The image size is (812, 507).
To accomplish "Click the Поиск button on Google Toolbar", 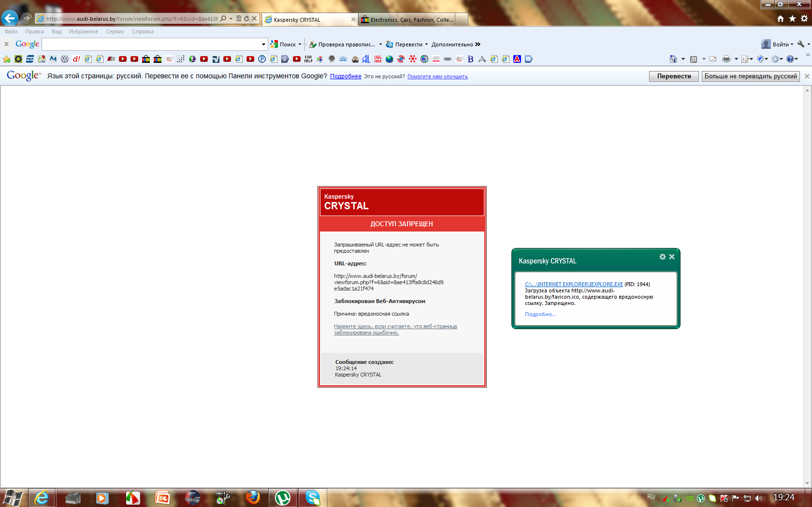I will pos(284,44).
